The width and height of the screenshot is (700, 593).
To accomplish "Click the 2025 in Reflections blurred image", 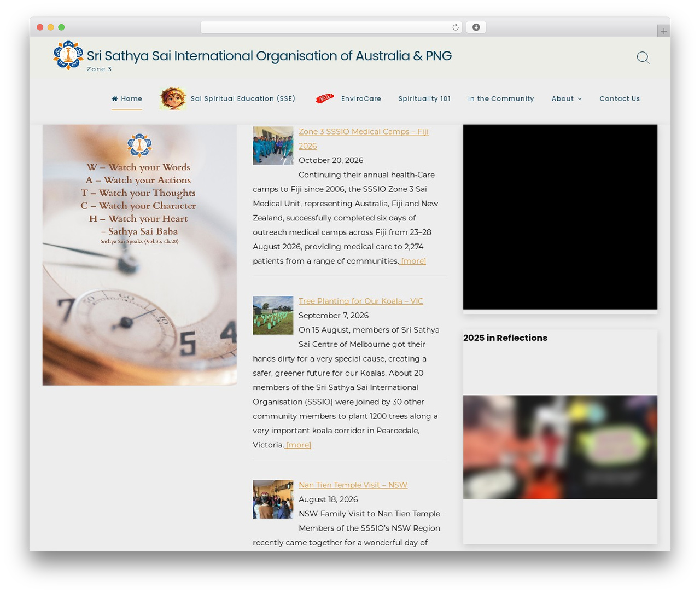I will pos(560,447).
